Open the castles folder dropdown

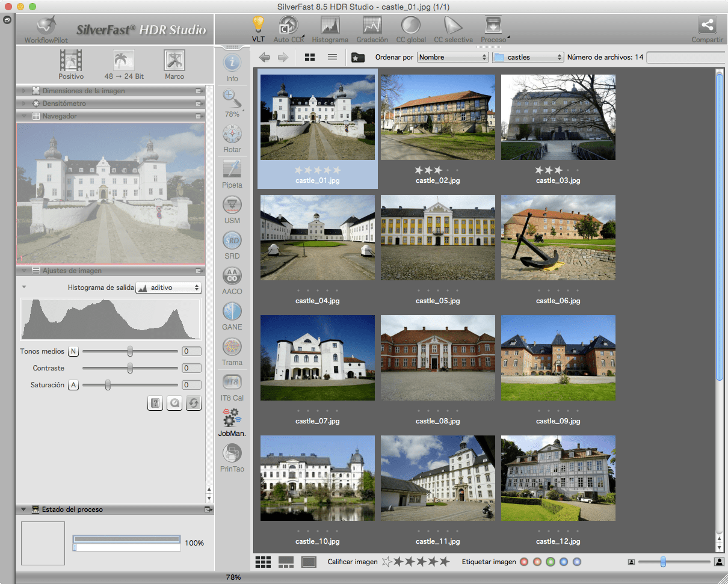527,57
